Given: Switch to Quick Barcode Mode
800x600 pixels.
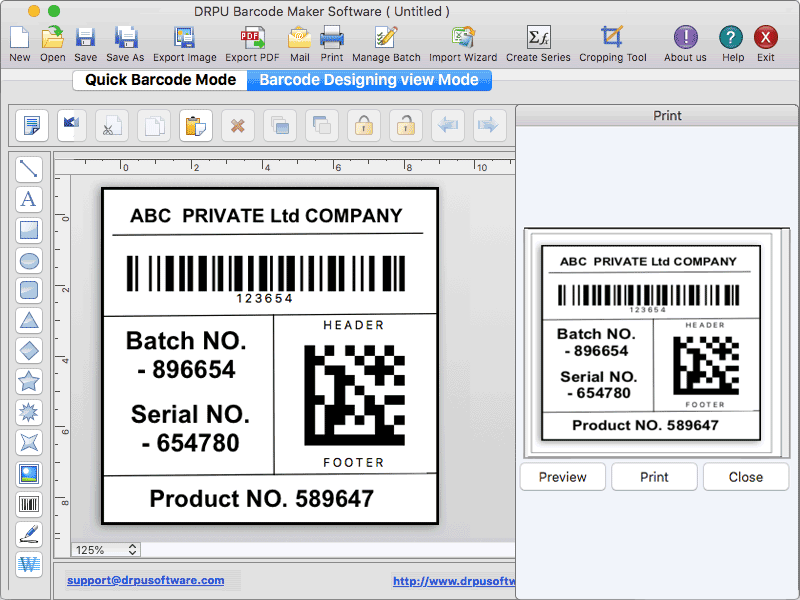Looking at the screenshot, I should 159,79.
